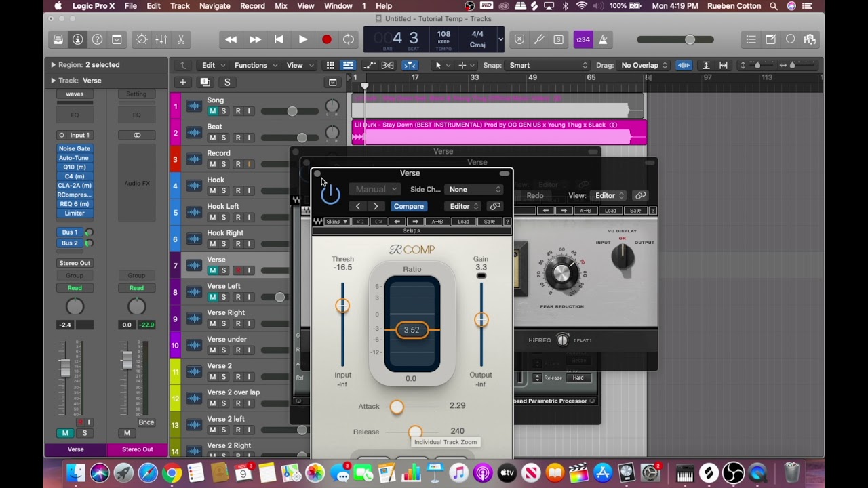868x488 pixels.
Task: Select the Auto-Tune plugin slot
Action: pos(74,158)
